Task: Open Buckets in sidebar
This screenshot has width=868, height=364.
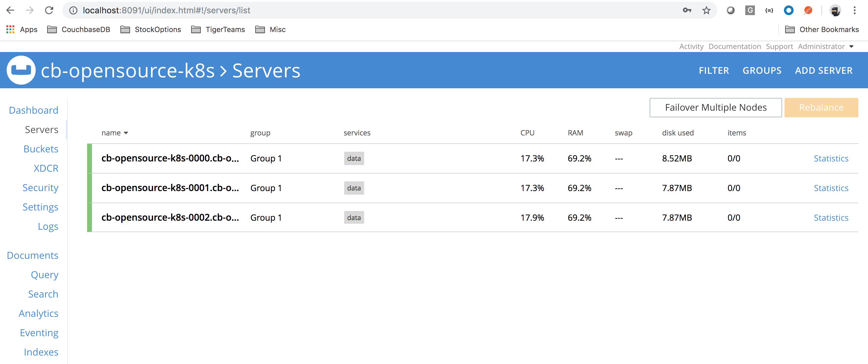Action: (41, 149)
